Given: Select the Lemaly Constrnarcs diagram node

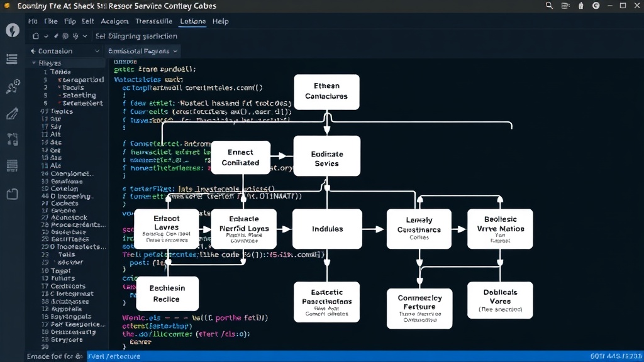Looking at the screenshot, I should coord(419,229).
